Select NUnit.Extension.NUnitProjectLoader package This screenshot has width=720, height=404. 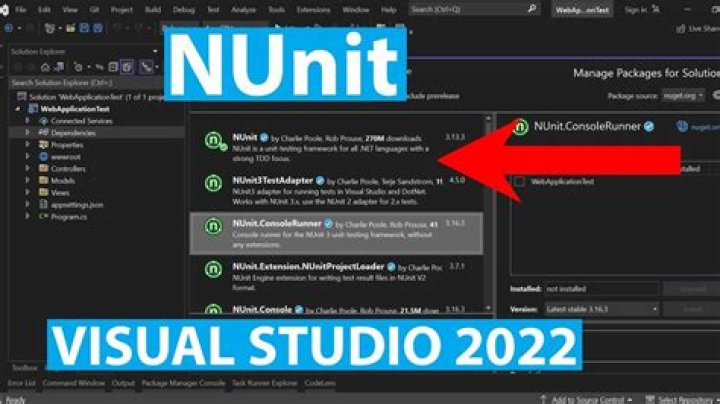click(336, 276)
